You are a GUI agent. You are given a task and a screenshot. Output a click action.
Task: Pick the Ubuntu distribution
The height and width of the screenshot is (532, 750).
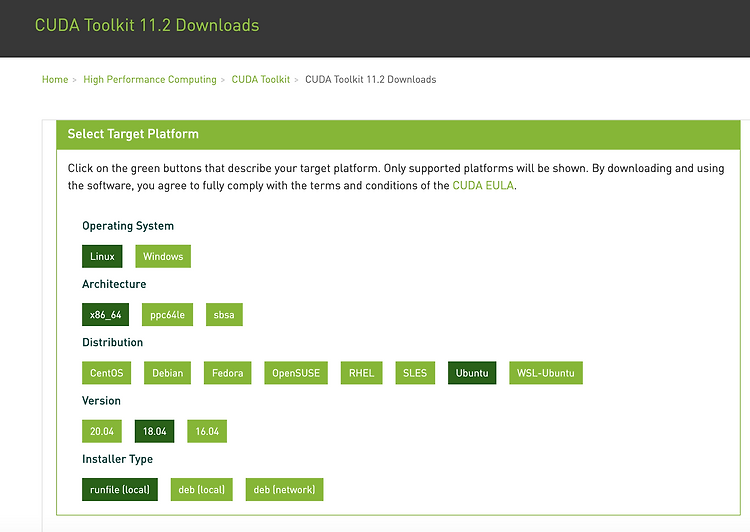coord(472,373)
